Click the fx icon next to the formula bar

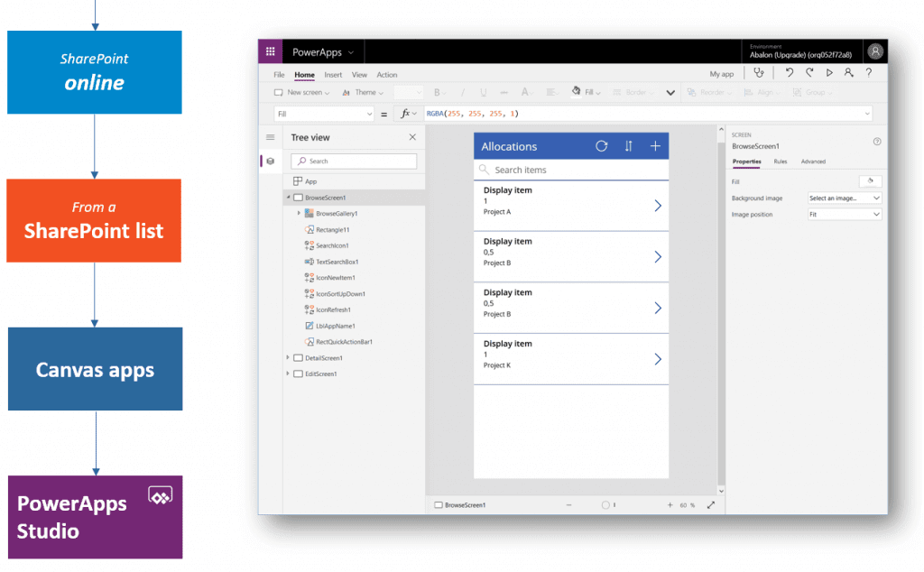point(406,113)
